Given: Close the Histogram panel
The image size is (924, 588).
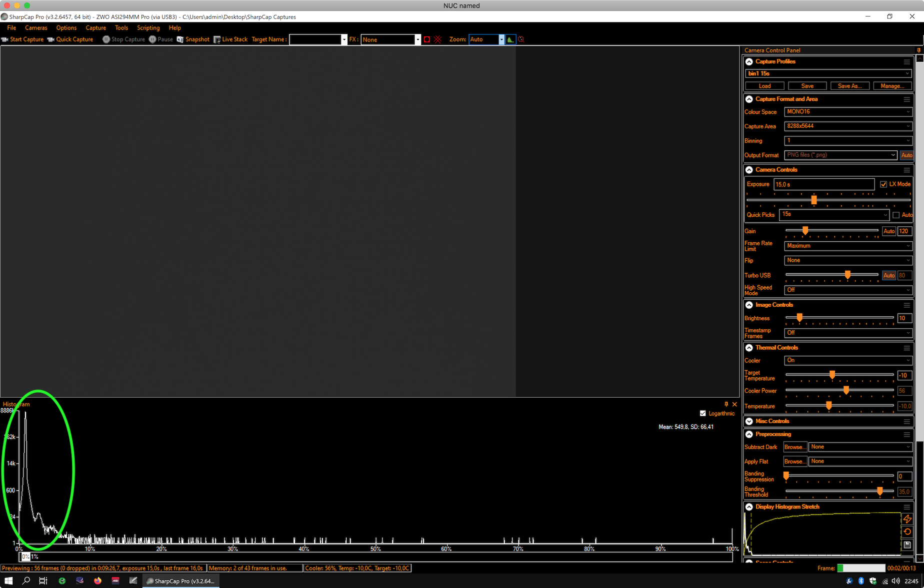Looking at the screenshot, I should 734,404.
